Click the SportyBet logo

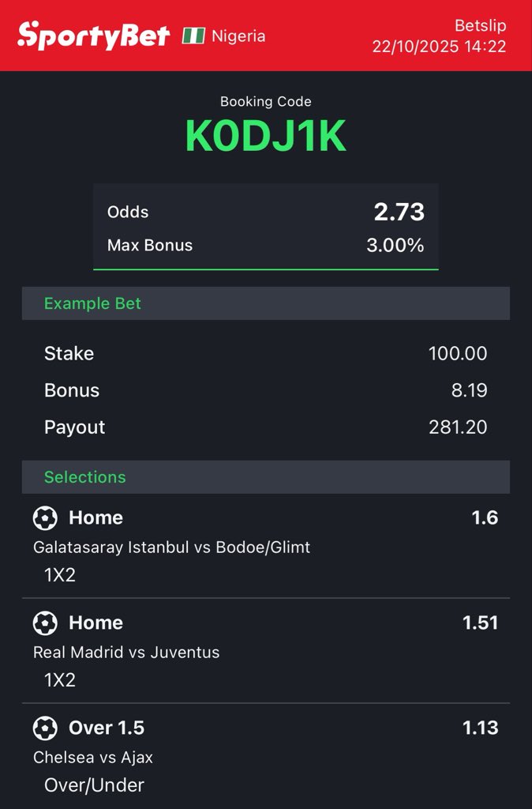pos(93,36)
